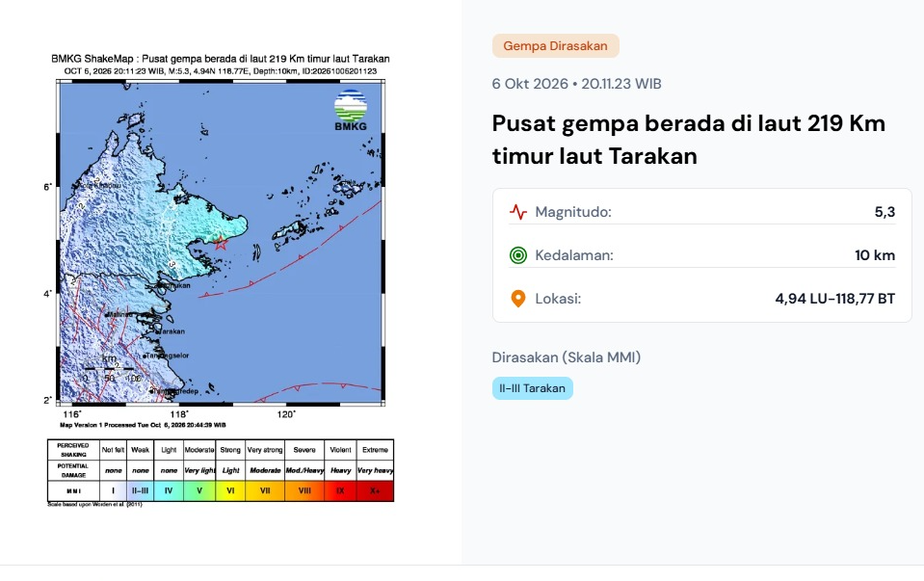This screenshot has width=924, height=581.
Task: Click the orange location pin icon
Action: coord(518,299)
